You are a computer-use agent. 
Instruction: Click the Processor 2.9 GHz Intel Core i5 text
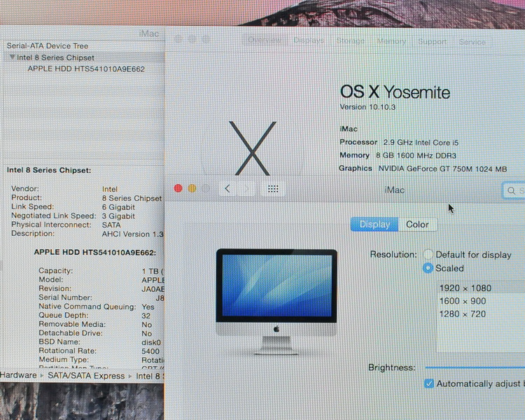pyautogui.click(x=399, y=142)
